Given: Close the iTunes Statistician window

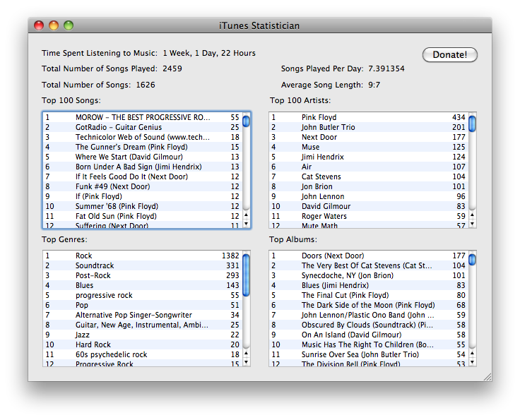Looking at the screenshot, I should pos(39,25).
